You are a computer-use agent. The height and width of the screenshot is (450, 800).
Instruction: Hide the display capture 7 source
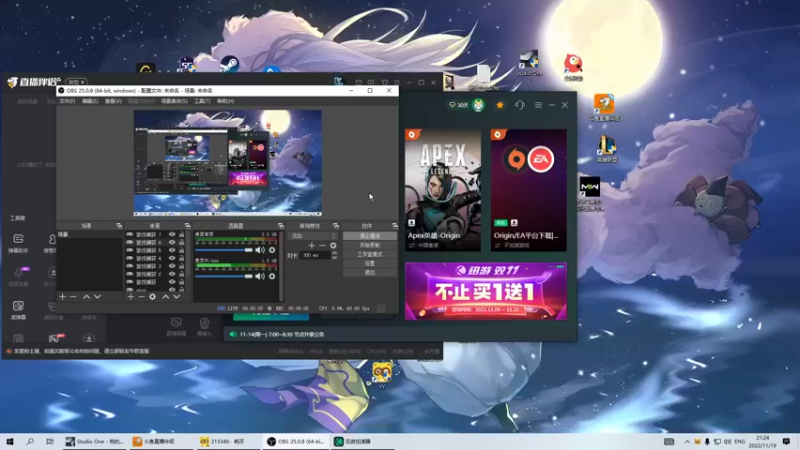click(172, 235)
